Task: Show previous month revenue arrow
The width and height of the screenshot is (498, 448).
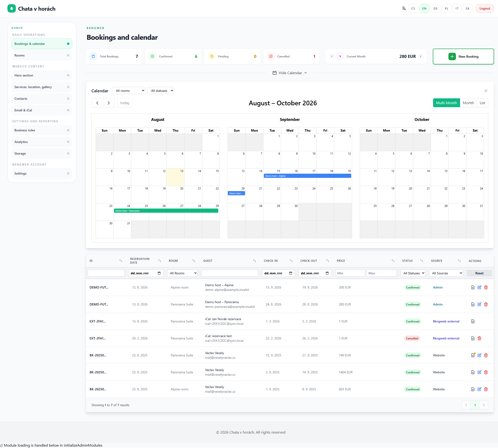Action: click(x=332, y=56)
